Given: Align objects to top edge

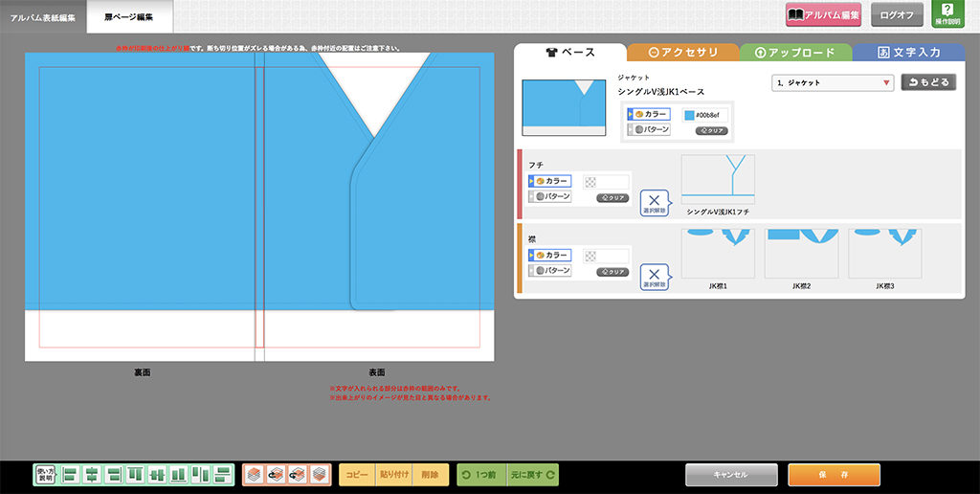Looking at the screenshot, I should point(136,475).
